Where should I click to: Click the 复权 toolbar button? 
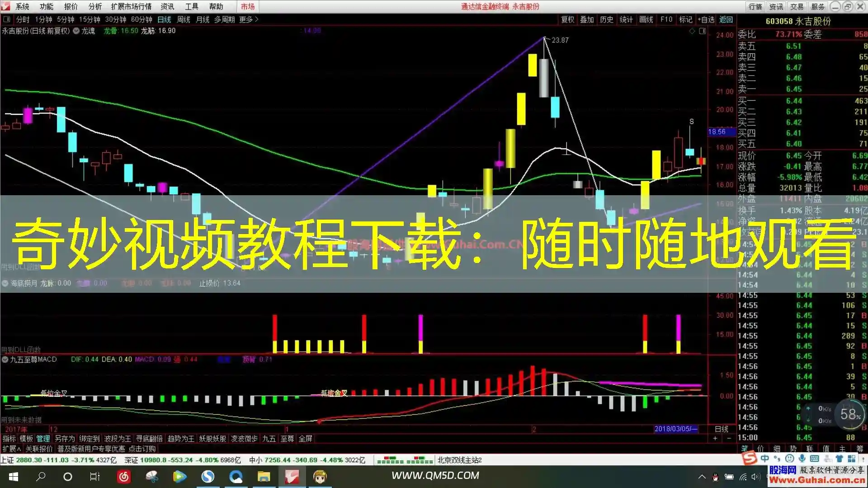[x=568, y=19]
